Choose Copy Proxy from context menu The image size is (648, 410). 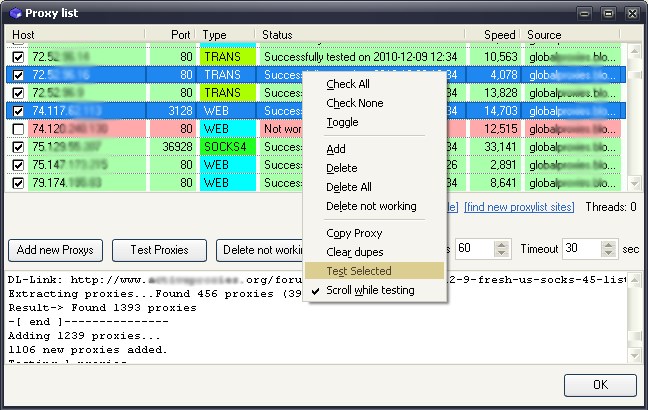374,233
